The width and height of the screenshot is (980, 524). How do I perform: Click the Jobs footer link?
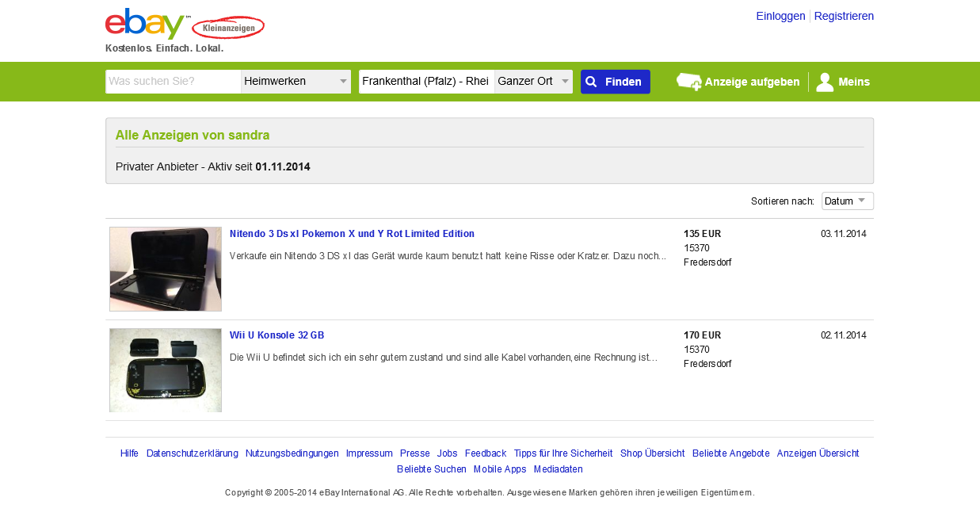click(448, 453)
